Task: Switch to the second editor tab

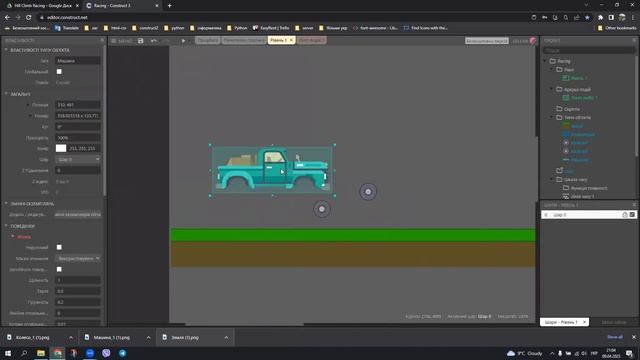Action: [244, 40]
